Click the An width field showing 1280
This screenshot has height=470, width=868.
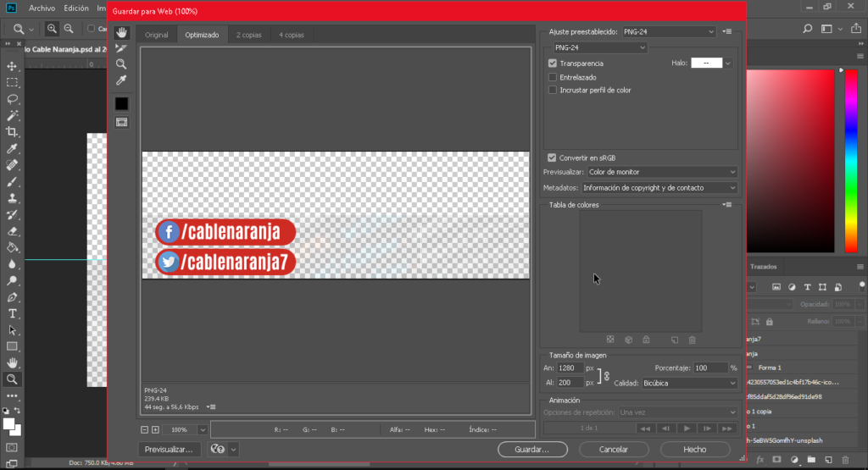pos(570,368)
